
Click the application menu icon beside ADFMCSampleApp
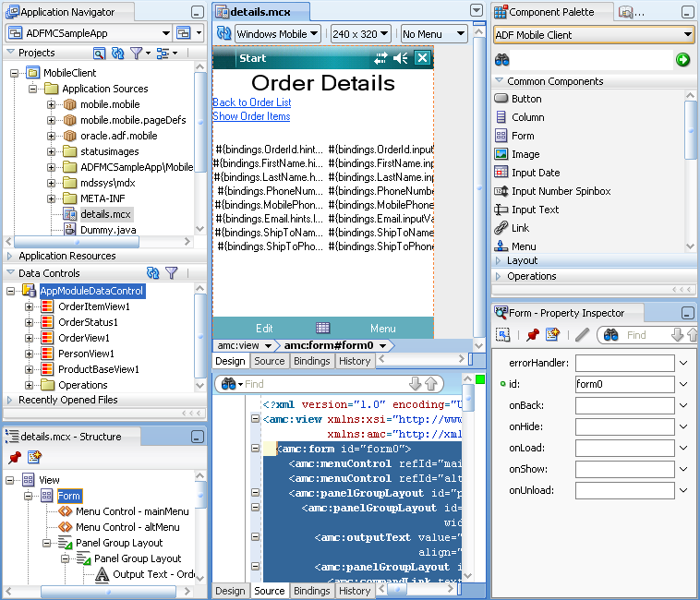pos(184,32)
